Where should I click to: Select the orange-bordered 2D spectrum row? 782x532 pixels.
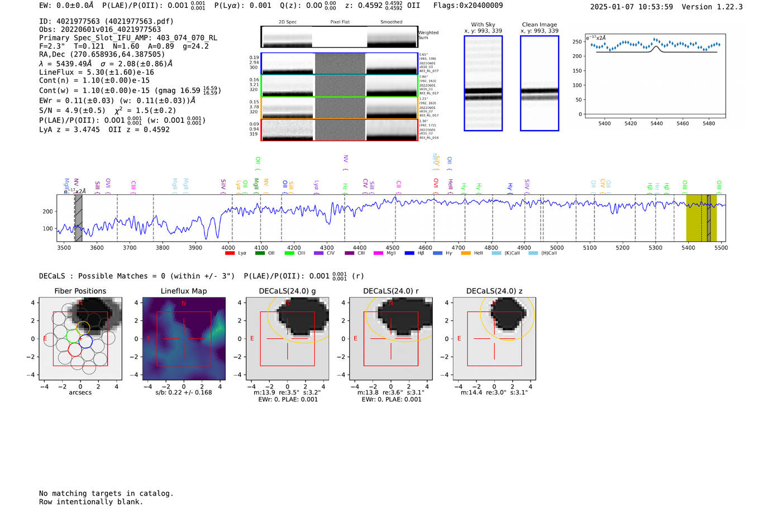339,108
